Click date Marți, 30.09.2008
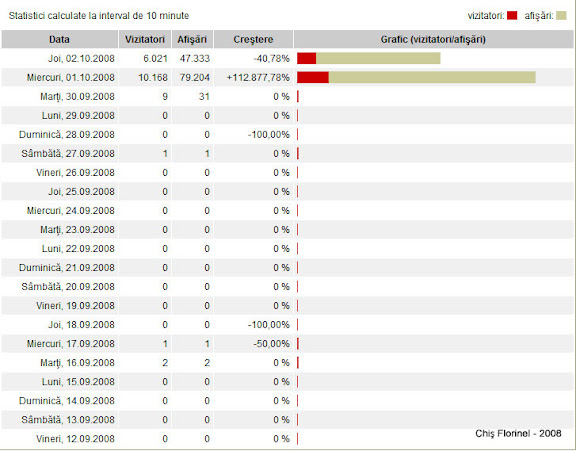The image size is (576, 451). tap(78, 97)
